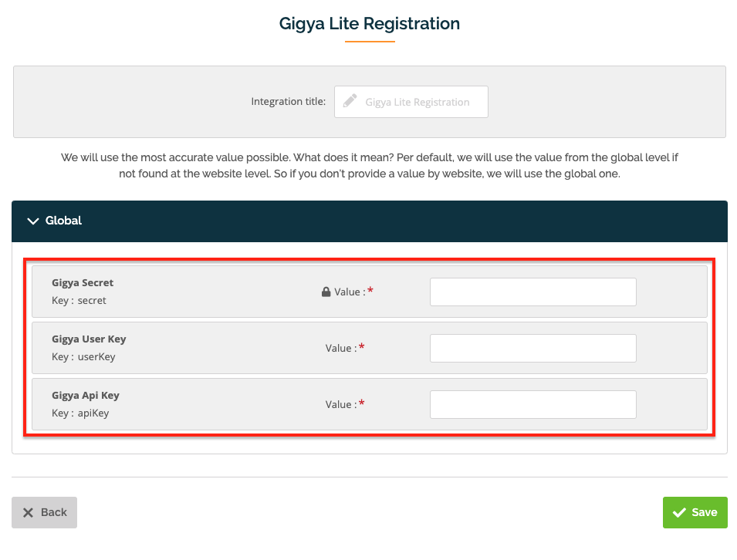The image size is (737, 560).
Task: Click the checkmark icon inside the Save button
Action: [680, 511]
